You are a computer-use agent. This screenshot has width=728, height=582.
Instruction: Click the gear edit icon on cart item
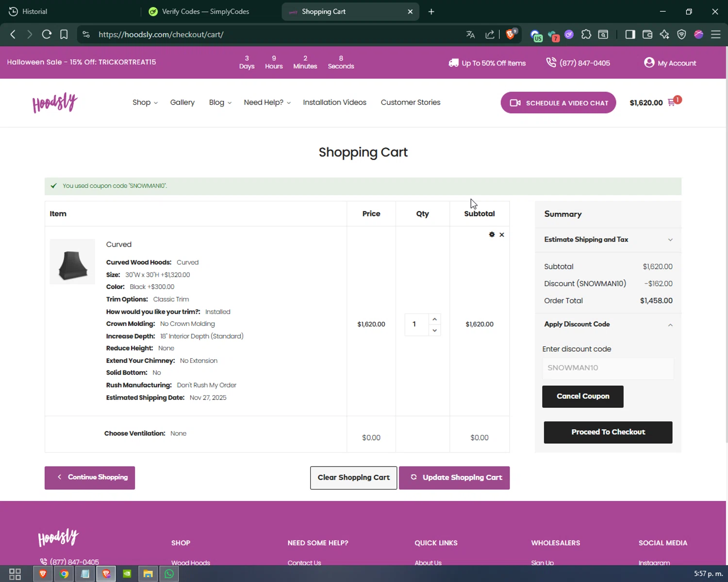(492, 234)
